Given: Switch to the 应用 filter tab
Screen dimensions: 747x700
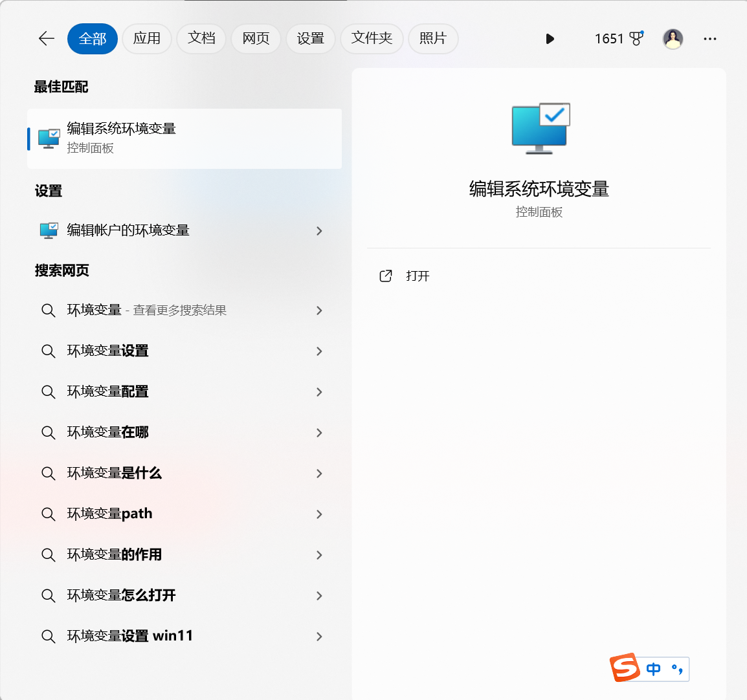Looking at the screenshot, I should click(147, 39).
